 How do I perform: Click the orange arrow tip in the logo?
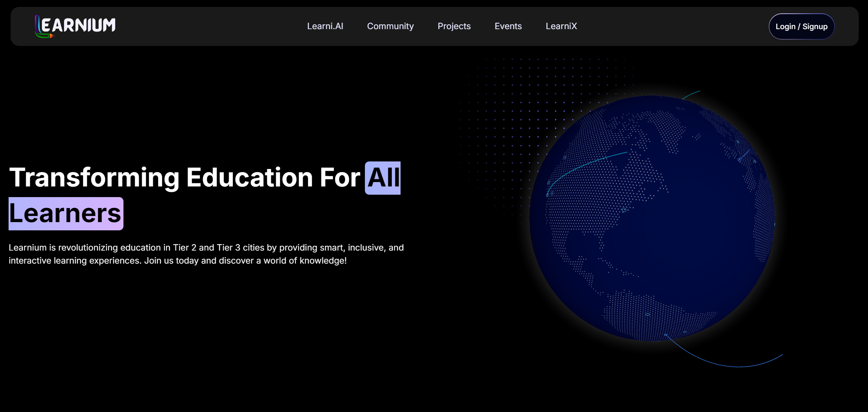pos(51,36)
